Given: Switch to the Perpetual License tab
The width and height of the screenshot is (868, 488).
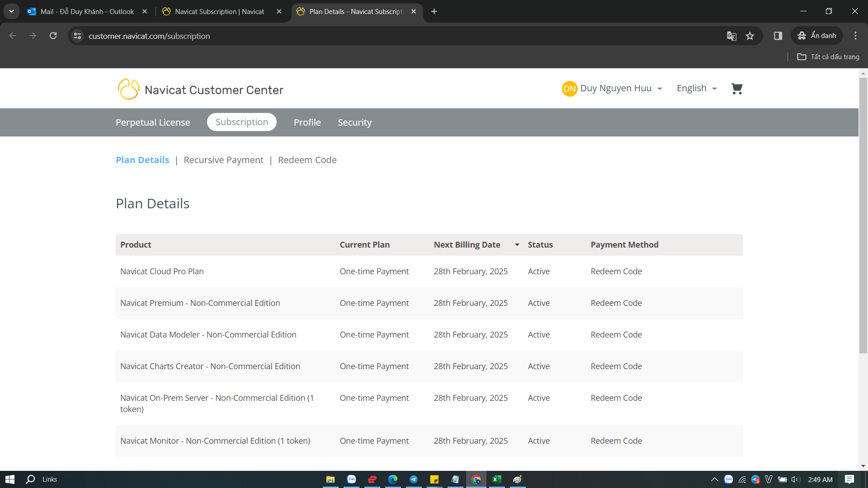Looking at the screenshot, I should 153,122.
